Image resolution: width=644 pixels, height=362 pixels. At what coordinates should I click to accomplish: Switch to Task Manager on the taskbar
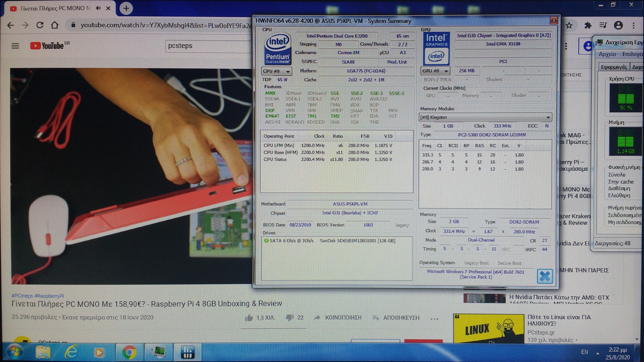[x=159, y=351]
